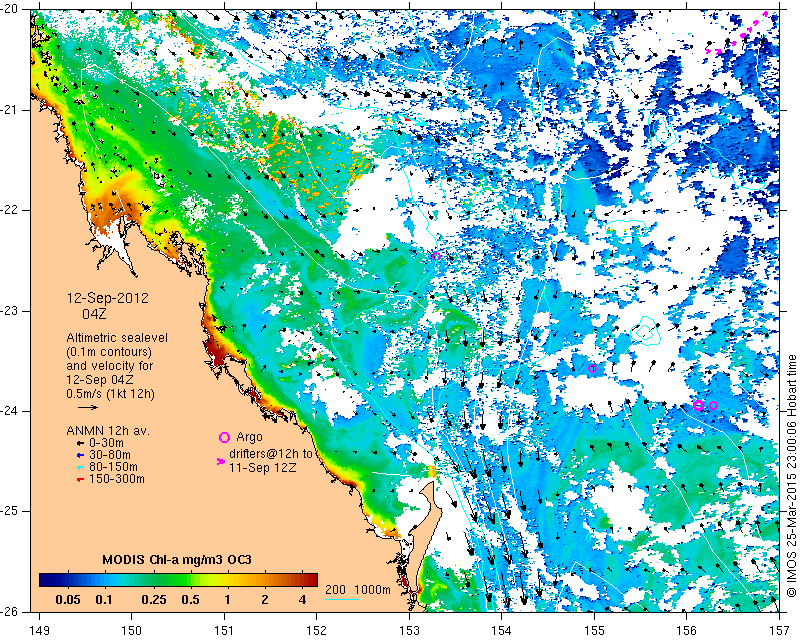Image resolution: width=800 pixels, height=640 pixels.
Task: Click the 'and velocity for' text
Action: 110,366
